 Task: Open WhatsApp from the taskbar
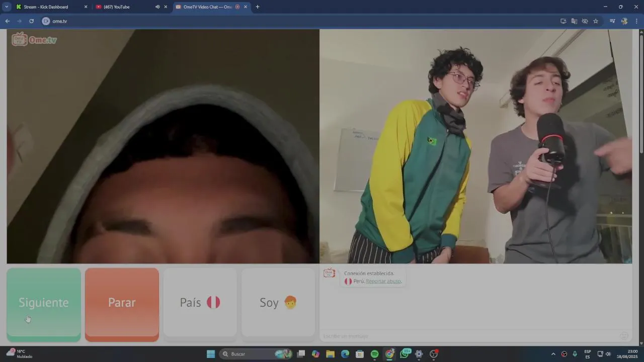pyautogui.click(x=405, y=354)
